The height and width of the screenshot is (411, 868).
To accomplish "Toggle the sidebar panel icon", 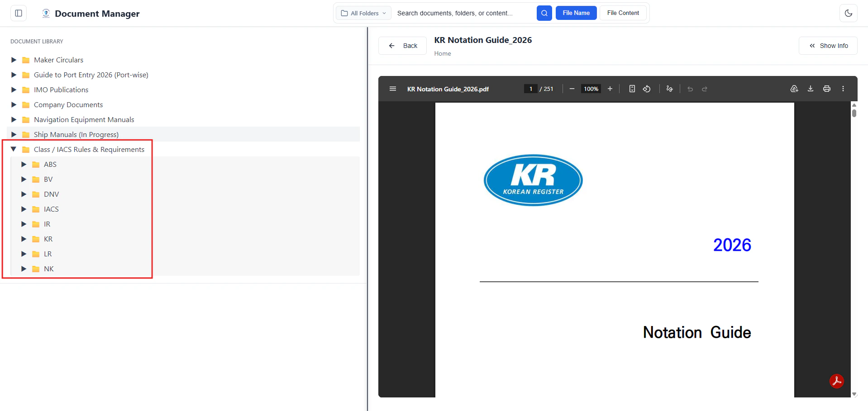I will [19, 13].
